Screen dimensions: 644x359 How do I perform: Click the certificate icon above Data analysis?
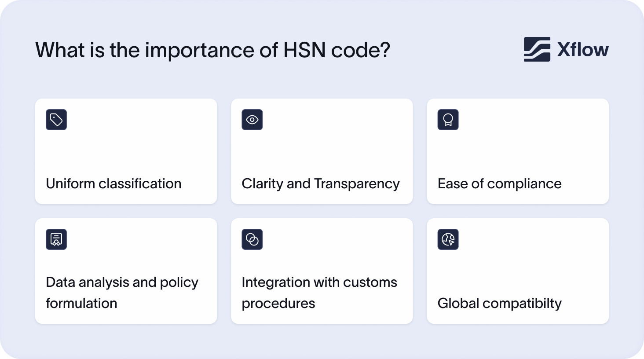point(56,239)
